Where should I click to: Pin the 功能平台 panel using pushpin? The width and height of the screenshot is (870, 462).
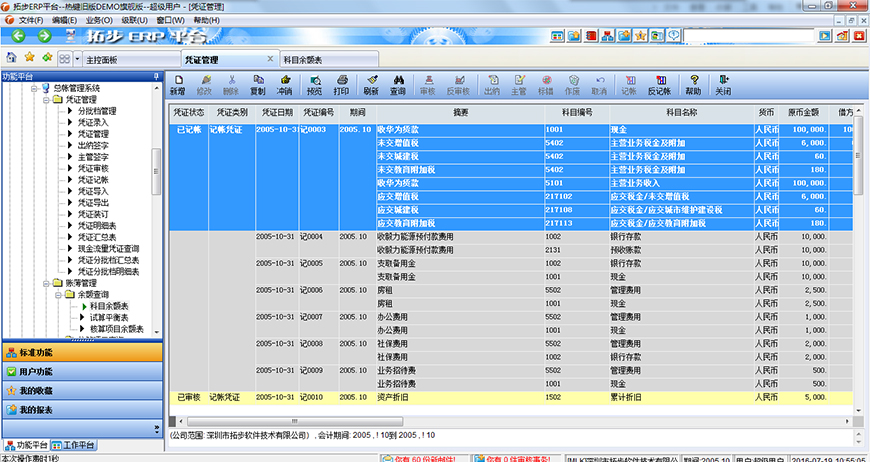tap(155, 76)
